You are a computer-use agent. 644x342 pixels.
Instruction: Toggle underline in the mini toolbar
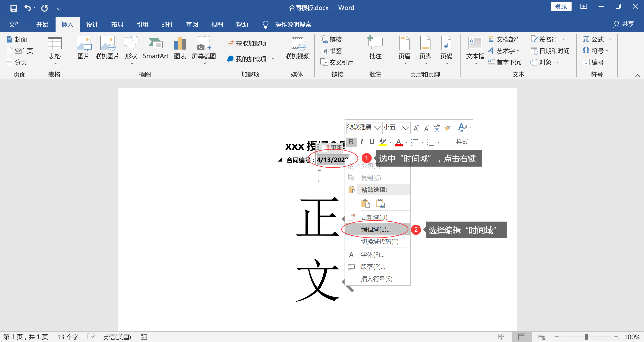[x=372, y=142]
